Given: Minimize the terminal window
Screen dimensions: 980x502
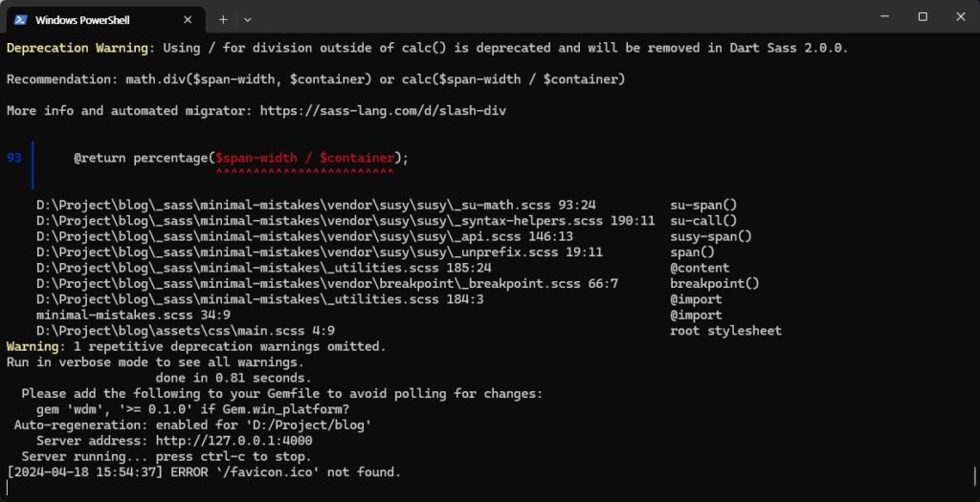Looking at the screenshot, I should pyautogui.click(x=884, y=17).
